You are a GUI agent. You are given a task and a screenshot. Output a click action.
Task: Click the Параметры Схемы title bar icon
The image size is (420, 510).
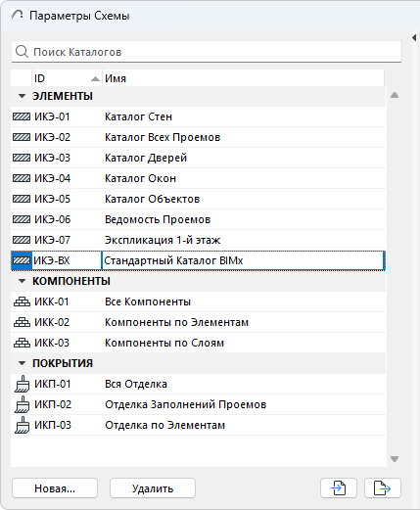(x=18, y=15)
